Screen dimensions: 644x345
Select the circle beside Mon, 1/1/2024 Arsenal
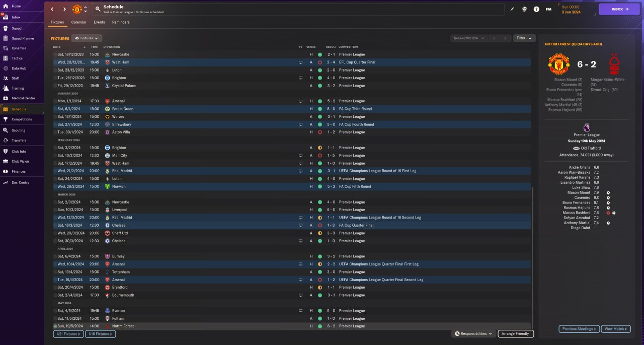tap(55, 101)
